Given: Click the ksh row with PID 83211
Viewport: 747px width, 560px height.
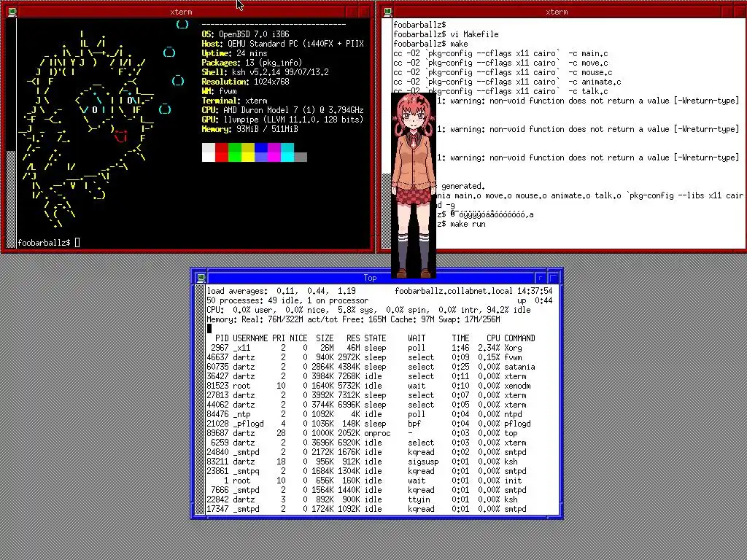Looking at the screenshot, I should pos(371,462).
